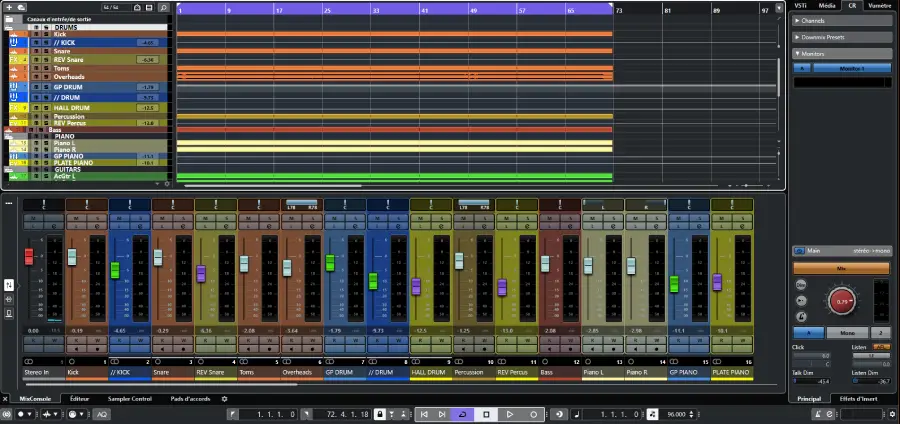Toggle the Cycle loop button in transport

coord(463,414)
